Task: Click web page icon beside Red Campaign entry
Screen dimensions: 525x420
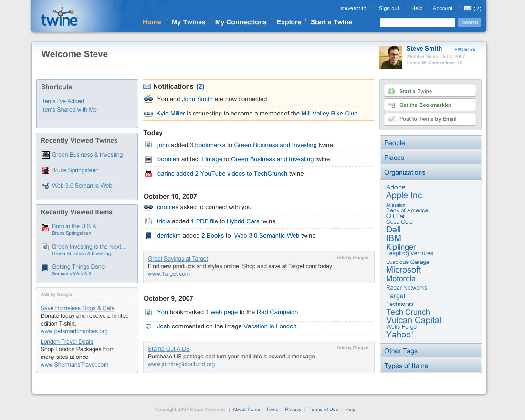Action: [x=148, y=312]
